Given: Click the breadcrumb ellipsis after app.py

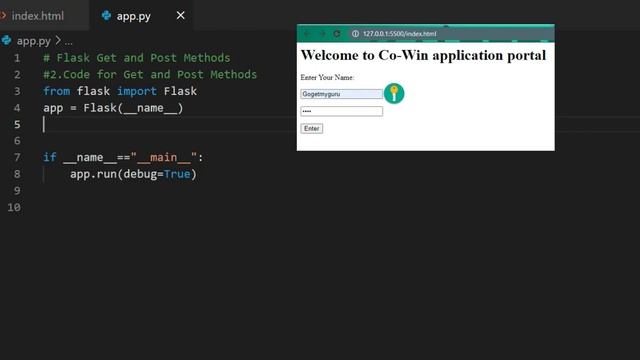Looking at the screenshot, I should [68, 41].
